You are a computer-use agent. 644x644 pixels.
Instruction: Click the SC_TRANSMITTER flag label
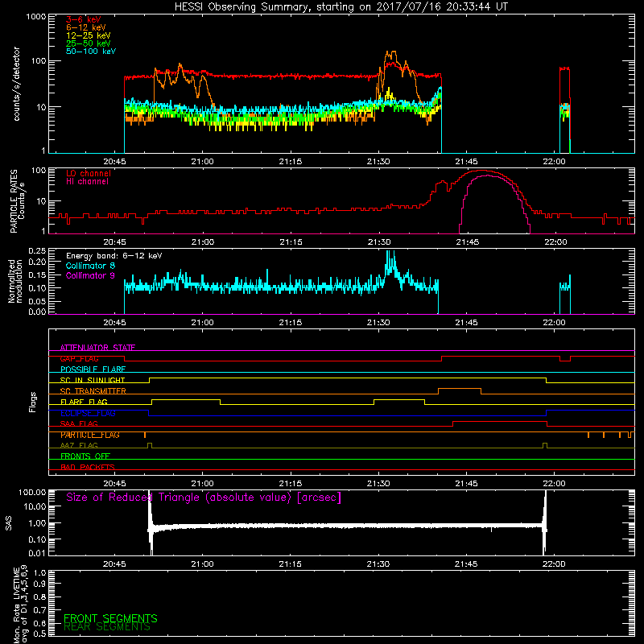click(93, 391)
